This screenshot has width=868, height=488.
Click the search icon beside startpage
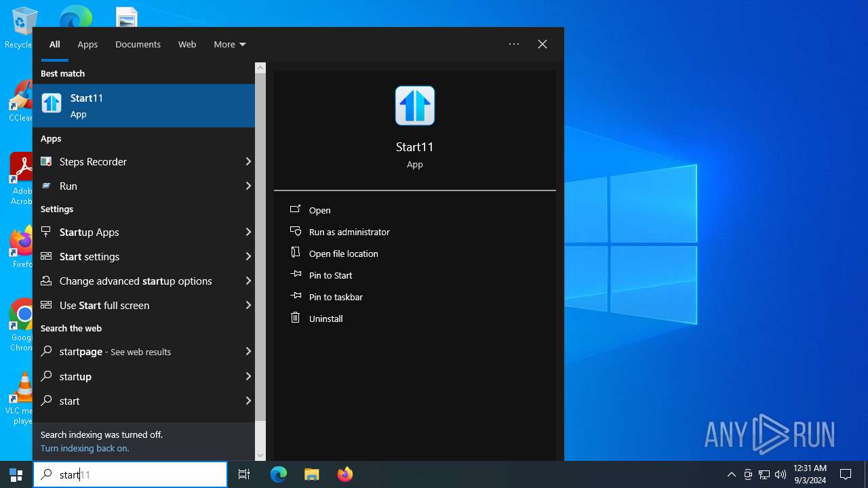pos(46,352)
